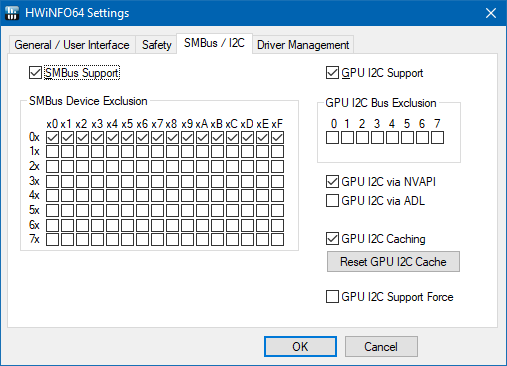Check SMBus exclusion row 2x column xC
This screenshot has height=366, width=507.
(232, 166)
